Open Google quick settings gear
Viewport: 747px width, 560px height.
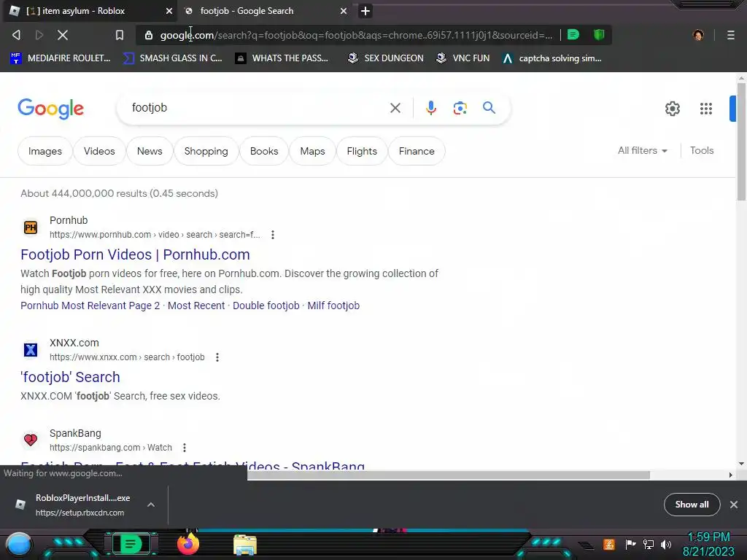click(x=672, y=109)
